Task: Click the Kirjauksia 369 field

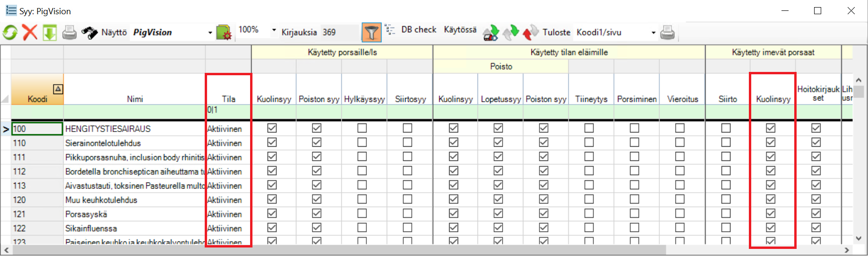Action: (x=339, y=32)
